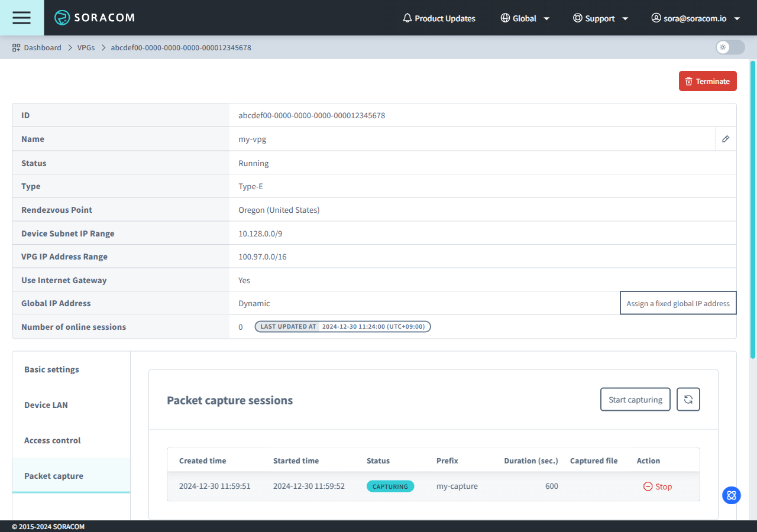Switch to dark theme with the toggle
757x532 pixels.
(x=729, y=47)
